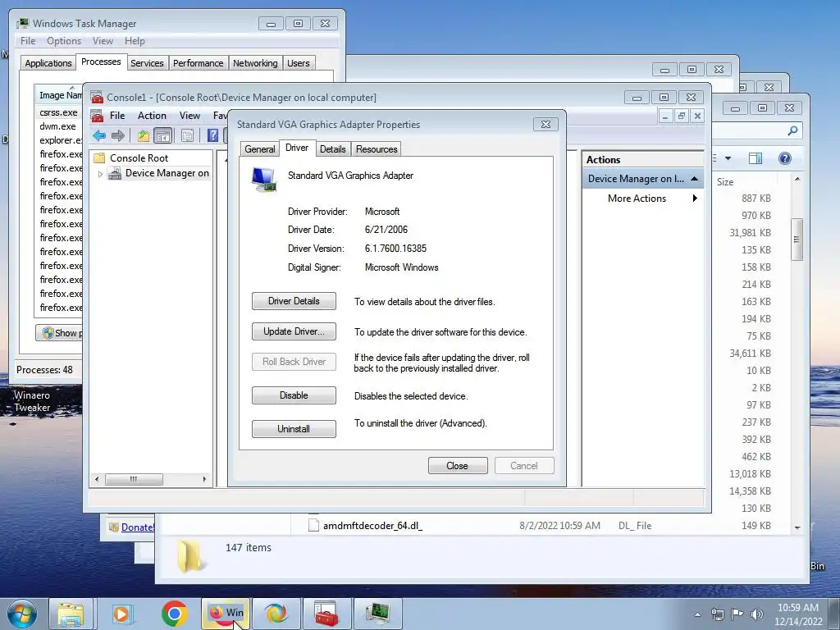This screenshot has width=840, height=630.
Task: Click the taskbar clock showing 10:59 AM
Action: point(797,608)
